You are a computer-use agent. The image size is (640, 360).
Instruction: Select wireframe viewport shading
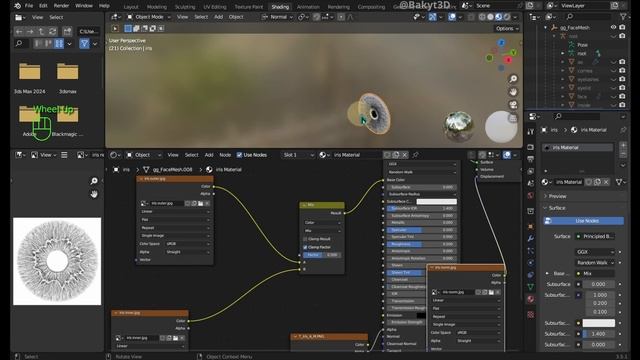point(482,17)
